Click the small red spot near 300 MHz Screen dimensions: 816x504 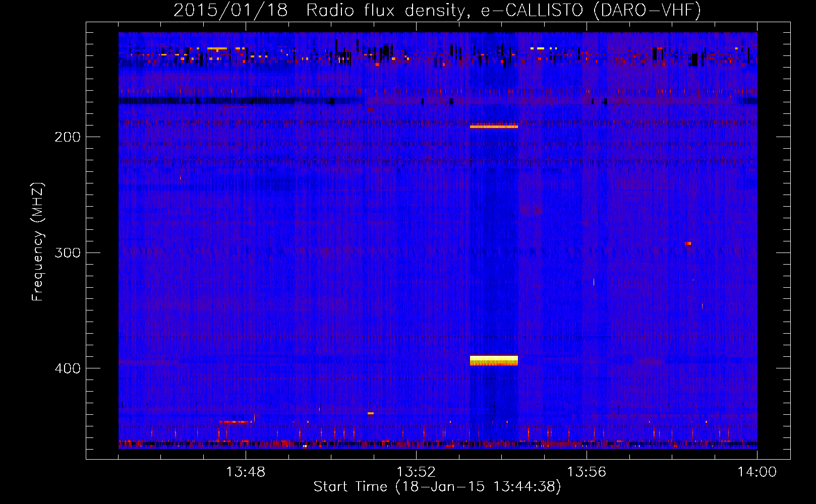[x=687, y=243]
